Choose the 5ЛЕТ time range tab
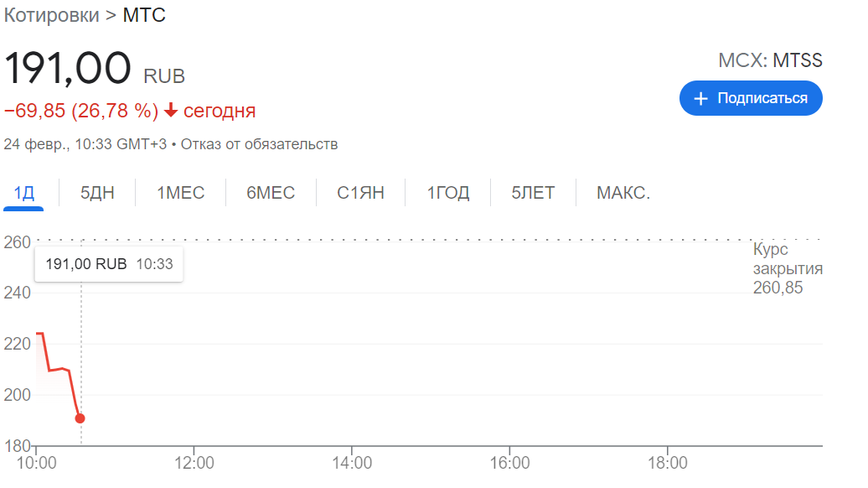 [533, 193]
